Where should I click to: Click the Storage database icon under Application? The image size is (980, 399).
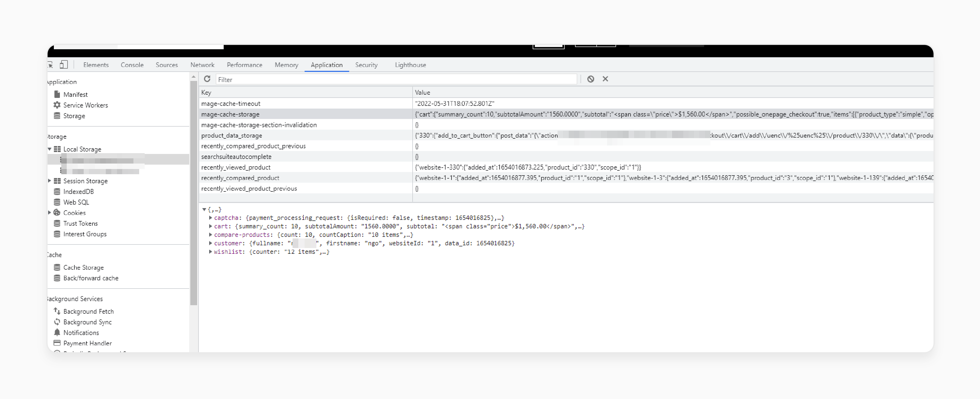[x=57, y=115]
